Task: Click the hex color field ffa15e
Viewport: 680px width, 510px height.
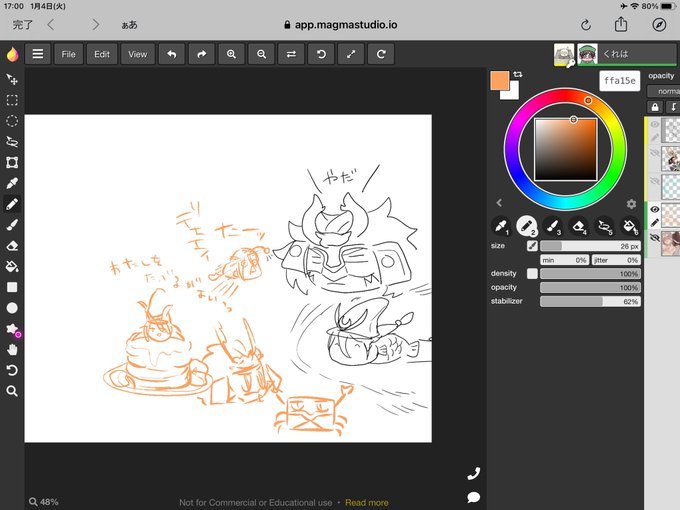Action: click(620, 81)
